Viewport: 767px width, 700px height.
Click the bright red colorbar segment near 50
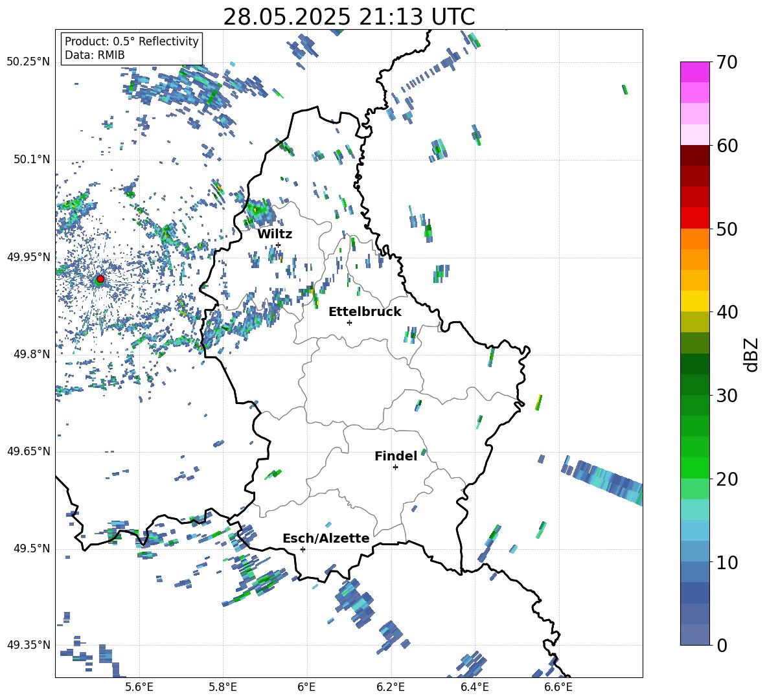point(694,218)
